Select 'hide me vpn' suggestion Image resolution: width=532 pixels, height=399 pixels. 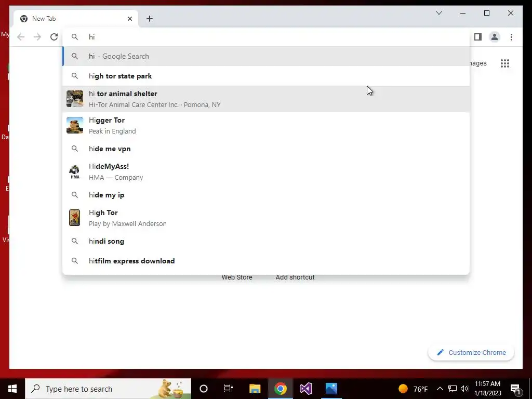pyautogui.click(x=267, y=149)
